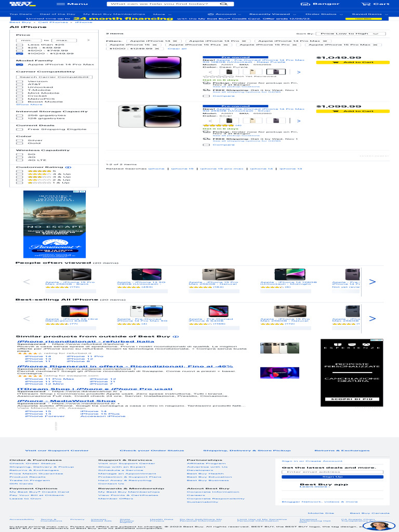Check 256 gigabytes storage filter
The height and width of the screenshot is (532, 399).
coord(20,115)
